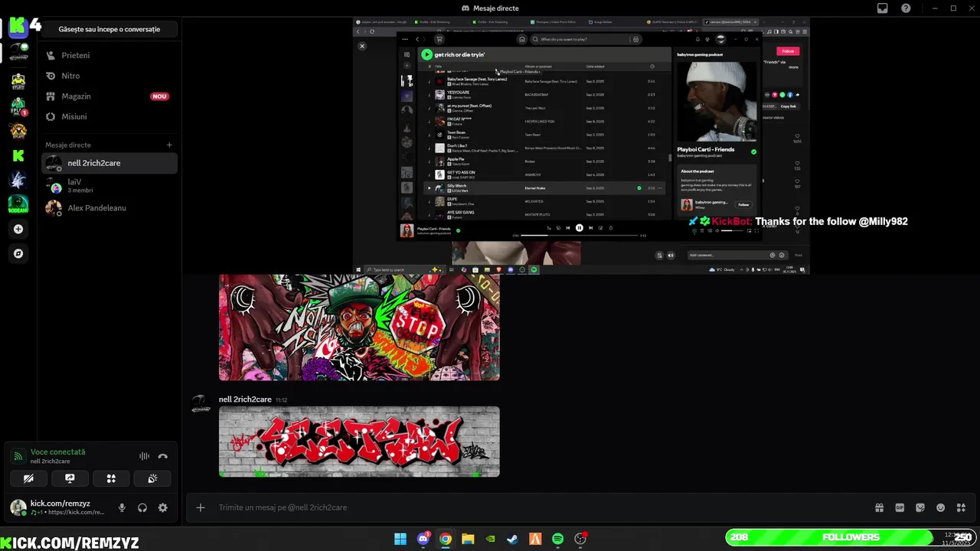Share your screen from voice panel
The width and height of the screenshot is (980, 551).
coord(70,478)
